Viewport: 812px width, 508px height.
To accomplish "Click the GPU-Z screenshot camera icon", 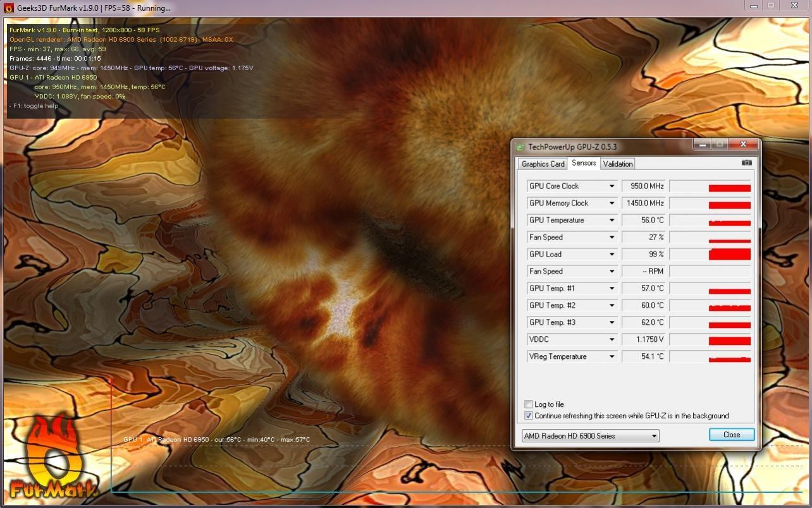I will pos(747,163).
